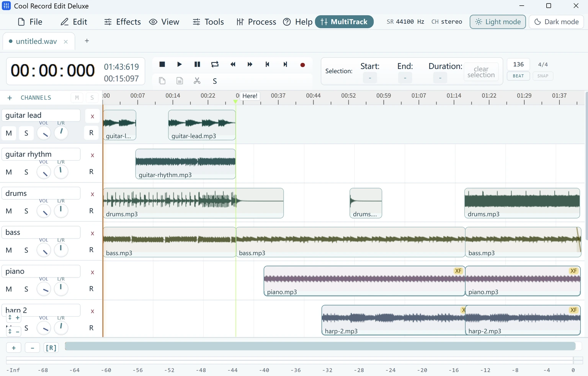Image resolution: width=588 pixels, height=376 pixels.
Task: Click the guitar rhythm channel name field
Action: pyautogui.click(x=41, y=154)
